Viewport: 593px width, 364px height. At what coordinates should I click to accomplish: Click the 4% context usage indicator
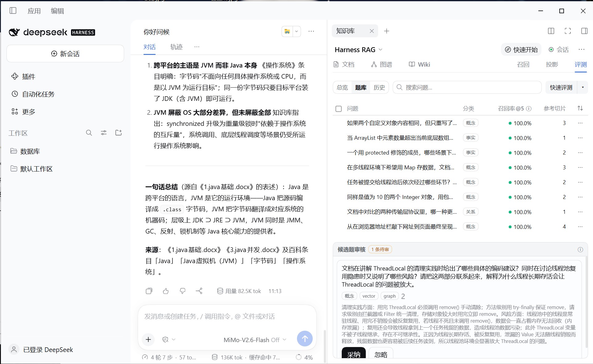click(304, 357)
